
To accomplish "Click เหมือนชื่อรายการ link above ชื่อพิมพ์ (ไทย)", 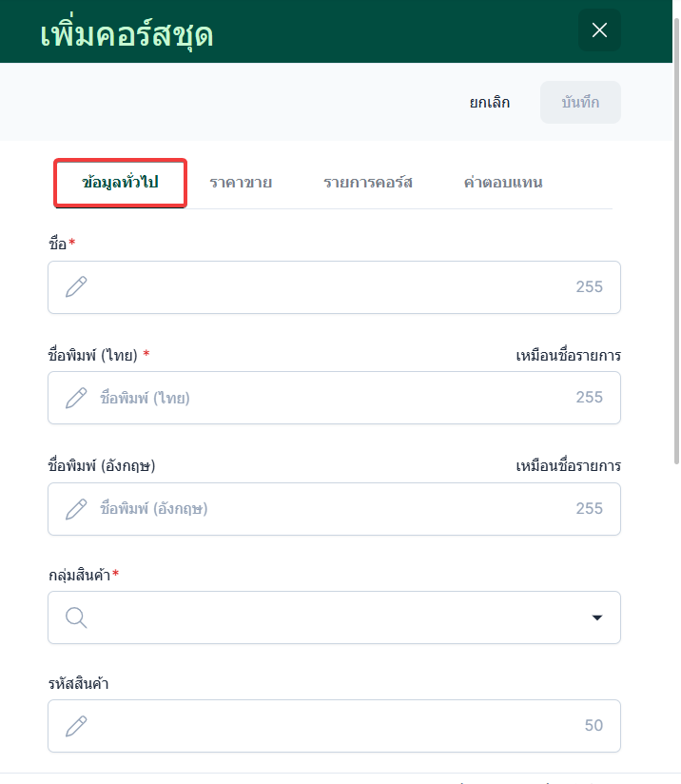I will [568, 355].
